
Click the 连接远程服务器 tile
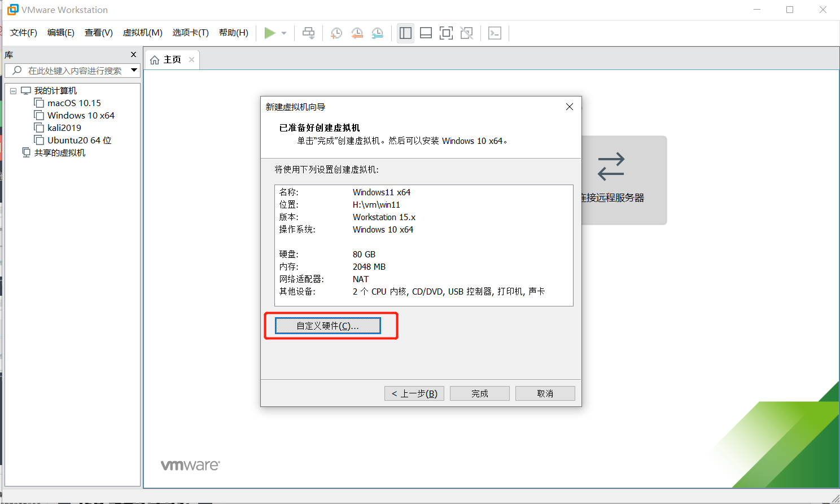click(624, 180)
